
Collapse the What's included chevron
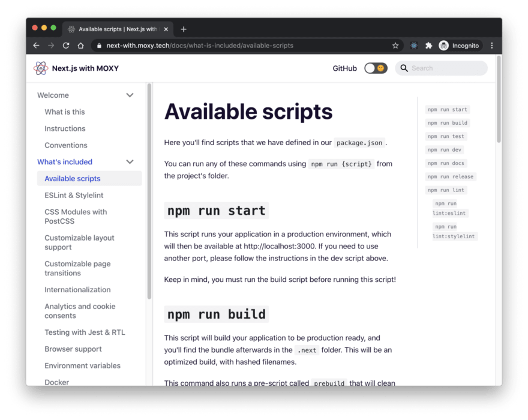[x=130, y=162]
